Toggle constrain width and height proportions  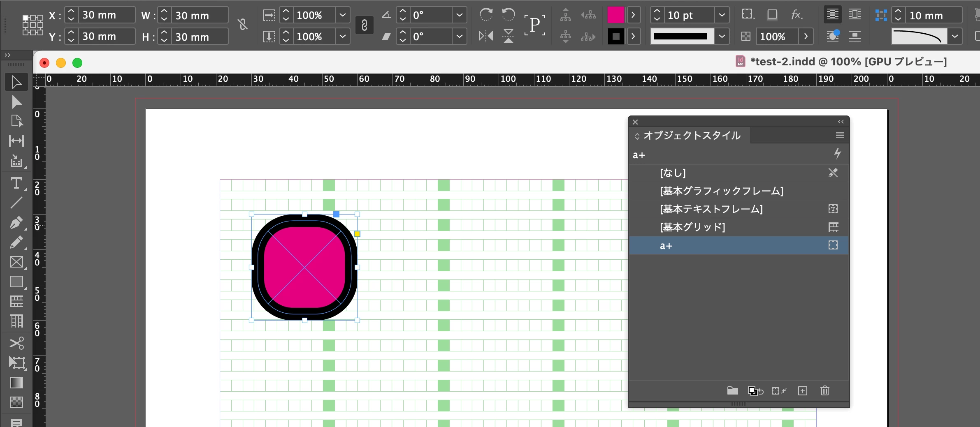243,25
